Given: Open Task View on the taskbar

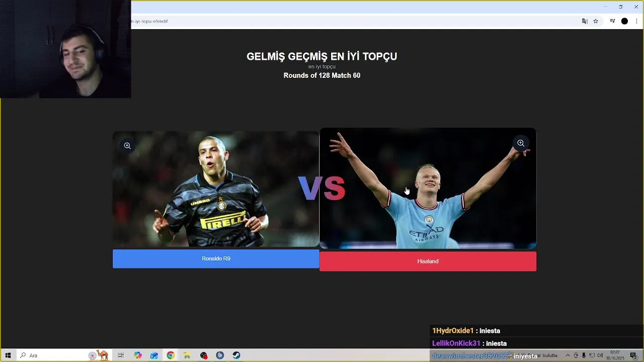Looking at the screenshot, I should [121, 355].
